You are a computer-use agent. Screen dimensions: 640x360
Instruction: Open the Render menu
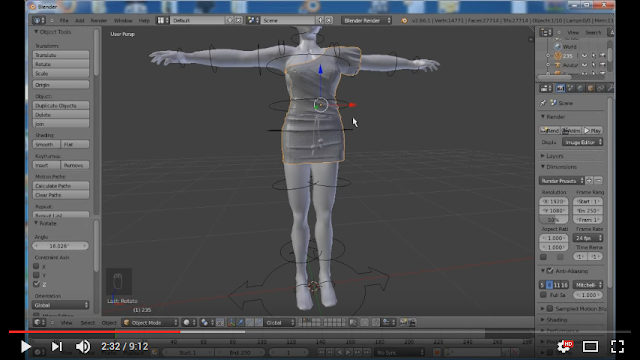98,20
